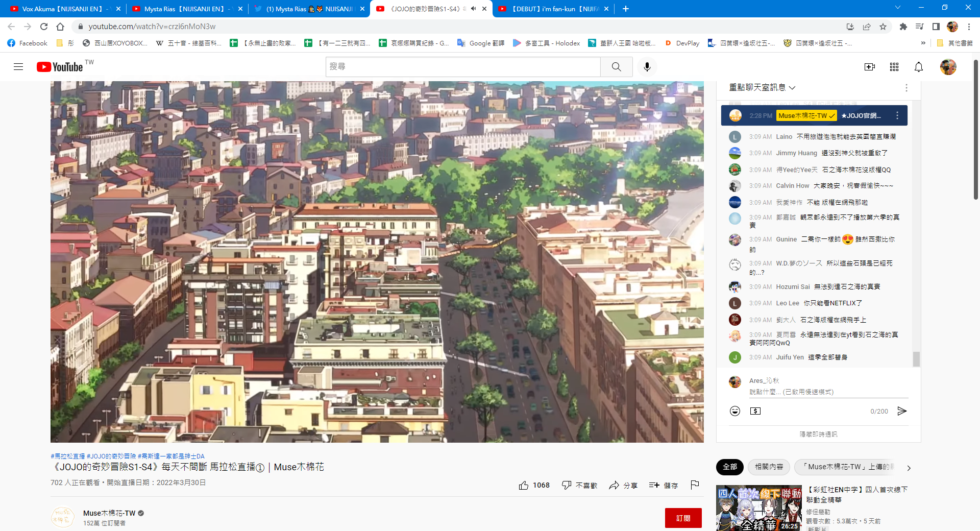Open DevPlay bookmark
The width and height of the screenshot is (980, 531).
(682, 43)
